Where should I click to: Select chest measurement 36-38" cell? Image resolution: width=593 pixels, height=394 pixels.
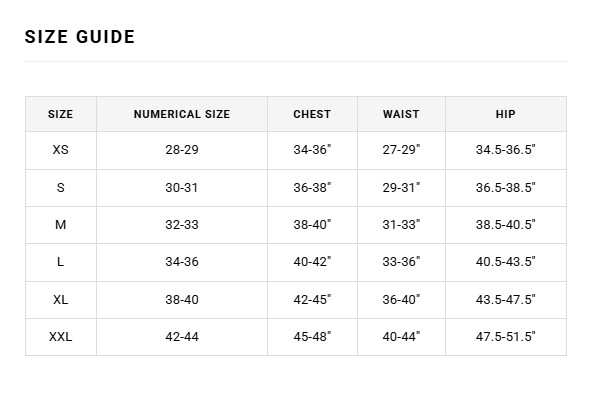pyautogui.click(x=312, y=188)
